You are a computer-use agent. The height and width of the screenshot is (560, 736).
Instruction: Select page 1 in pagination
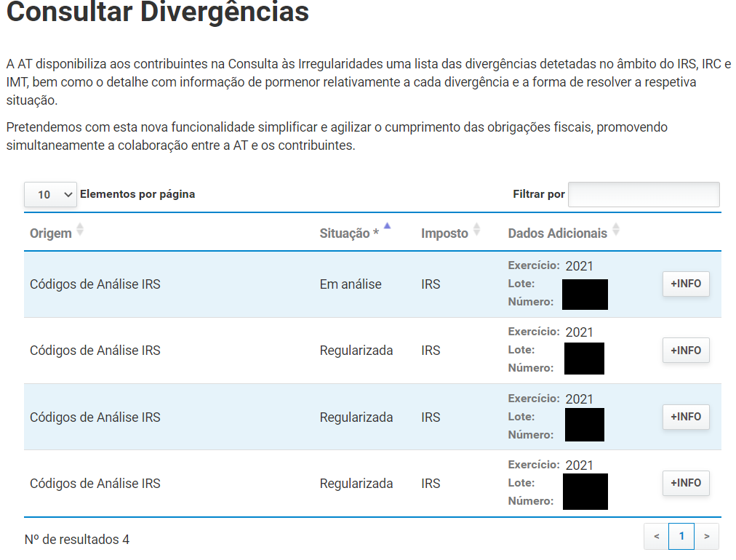(681, 537)
